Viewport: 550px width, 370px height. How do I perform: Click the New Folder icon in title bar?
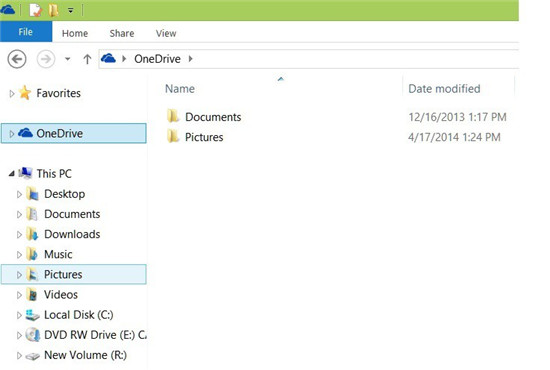coord(54,10)
